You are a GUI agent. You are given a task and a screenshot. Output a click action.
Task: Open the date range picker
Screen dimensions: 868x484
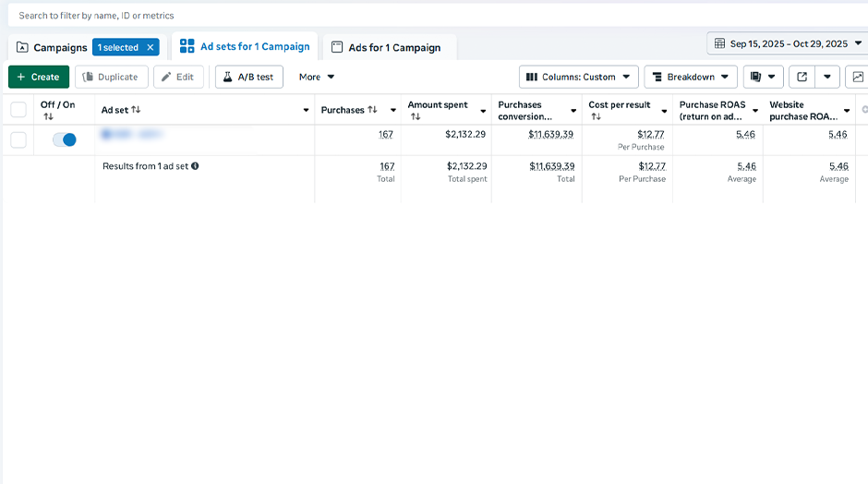(x=788, y=43)
